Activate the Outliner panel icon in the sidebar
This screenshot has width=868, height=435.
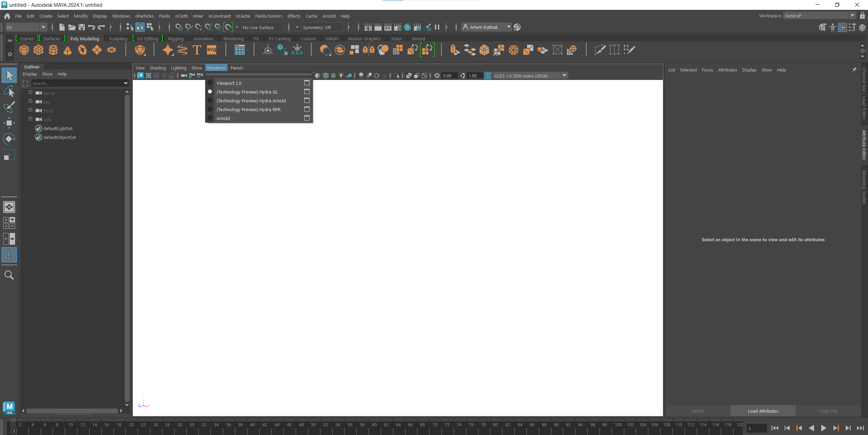9,255
